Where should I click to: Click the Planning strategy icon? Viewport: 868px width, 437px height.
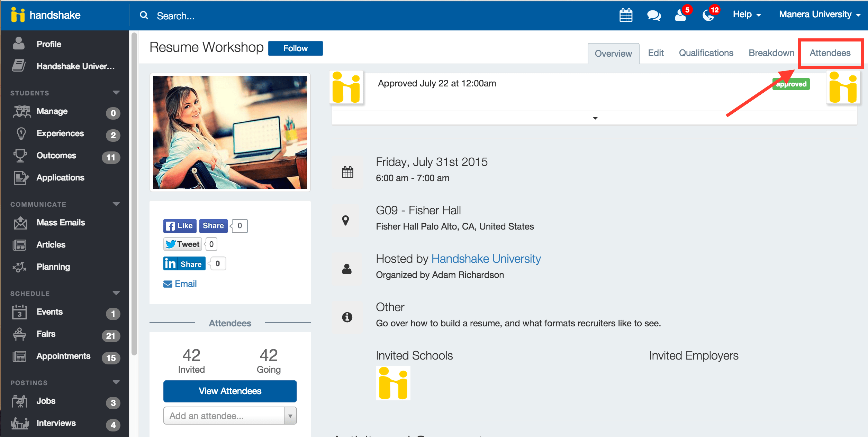point(19,267)
